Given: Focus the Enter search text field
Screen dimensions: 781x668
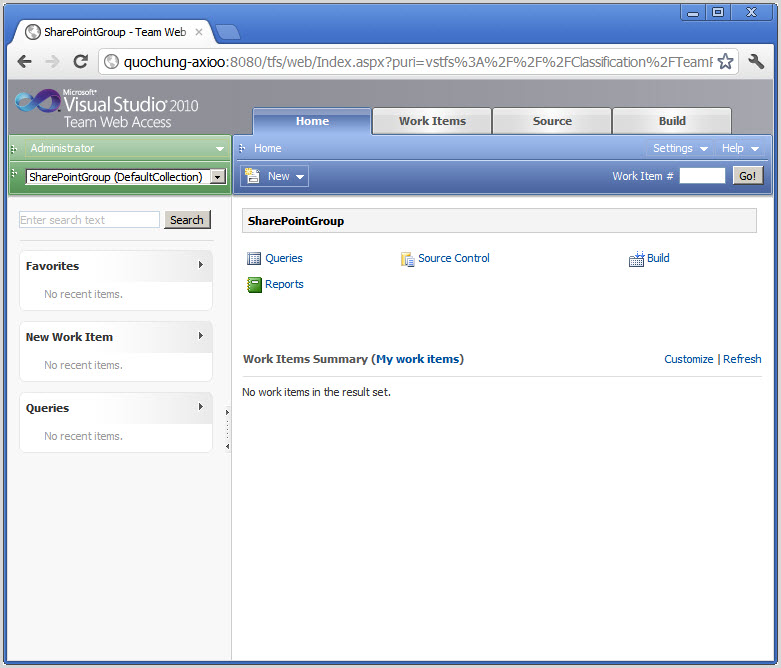Looking at the screenshot, I should (89, 220).
